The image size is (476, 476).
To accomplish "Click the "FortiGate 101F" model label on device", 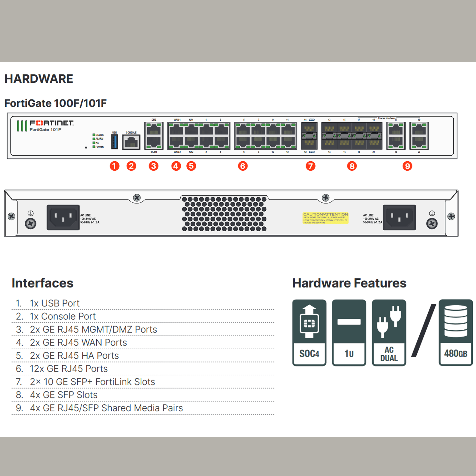I will pos(45,130).
